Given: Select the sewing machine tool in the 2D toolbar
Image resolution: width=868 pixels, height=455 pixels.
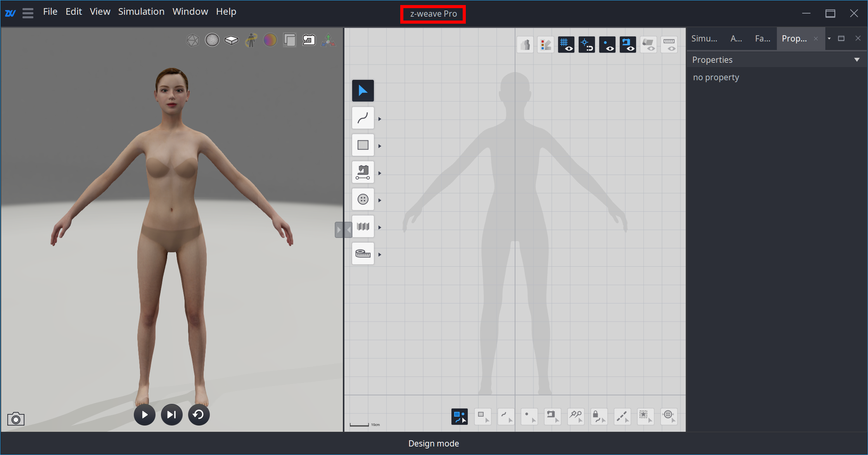Looking at the screenshot, I should (363, 172).
